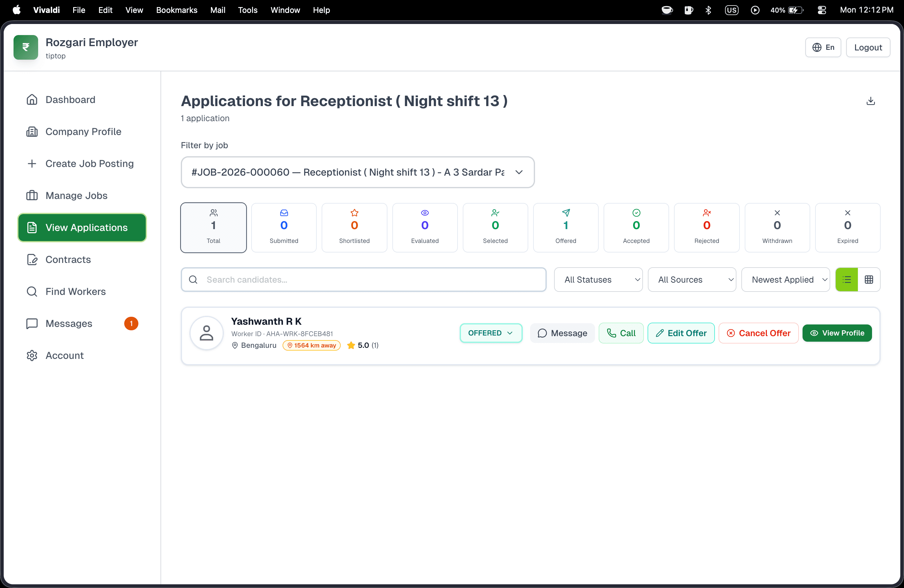Click the unread Messages badge
The width and height of the screenshot is (904, 588).
point(131,324)
